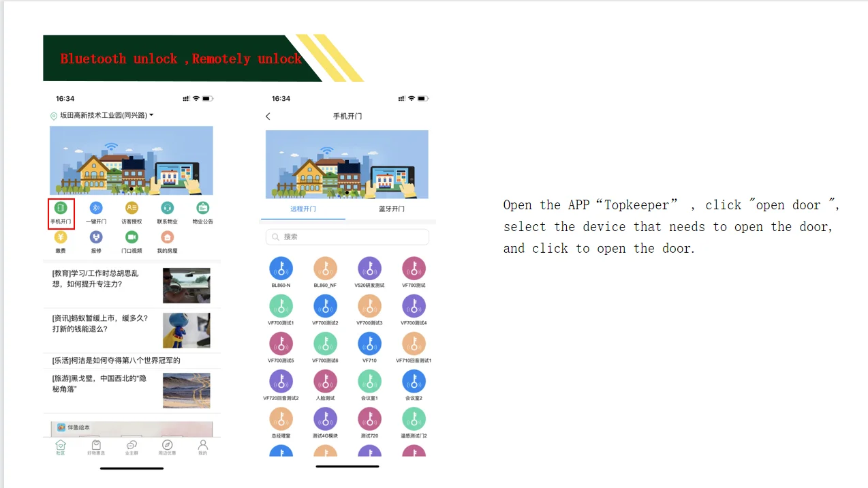Unlock the 会议室2 door key

pos(414,381)
